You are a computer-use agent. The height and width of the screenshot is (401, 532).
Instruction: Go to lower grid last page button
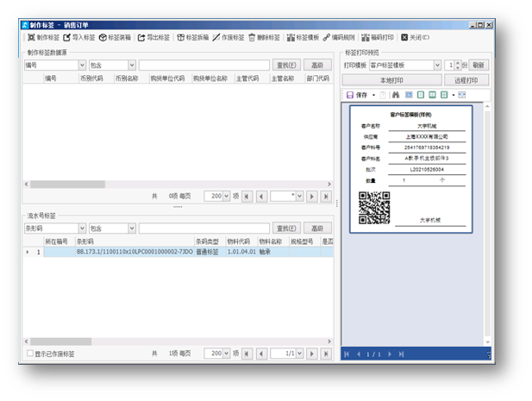tap(326, 354)
